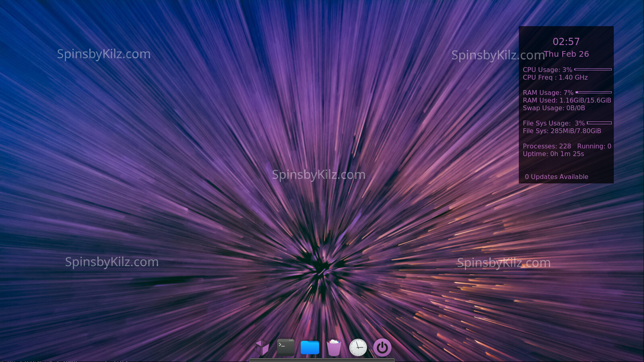Click the dark panel bar below dock
The image size is (644, 362).
[x=322, y=360]
